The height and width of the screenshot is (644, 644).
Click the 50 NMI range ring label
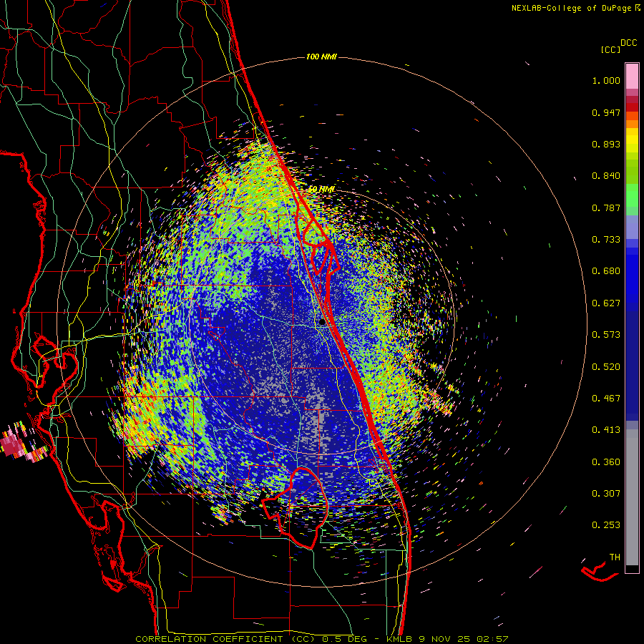(x=321, y=189)
